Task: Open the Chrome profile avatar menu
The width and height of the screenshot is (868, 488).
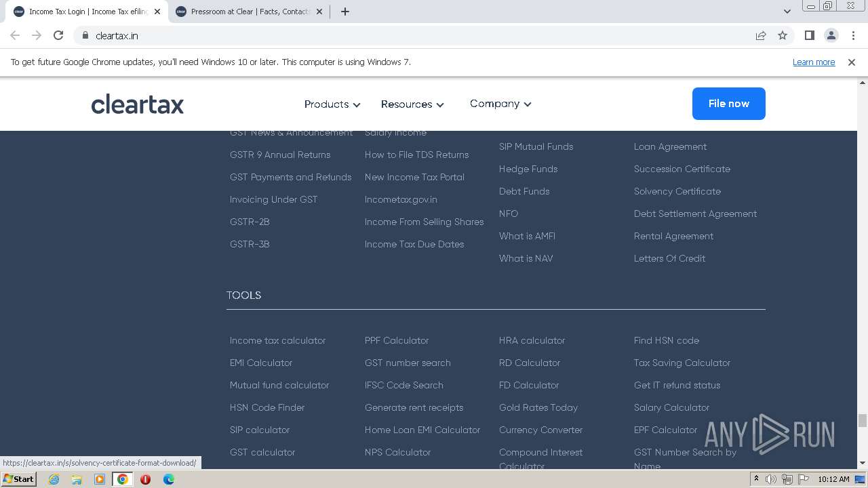Action: tap(831, 35)
